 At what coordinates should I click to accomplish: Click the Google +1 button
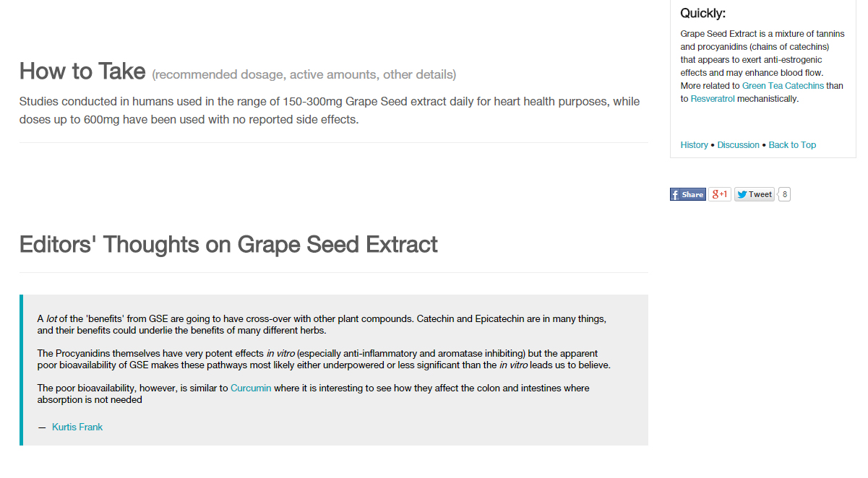pos(720,194)
